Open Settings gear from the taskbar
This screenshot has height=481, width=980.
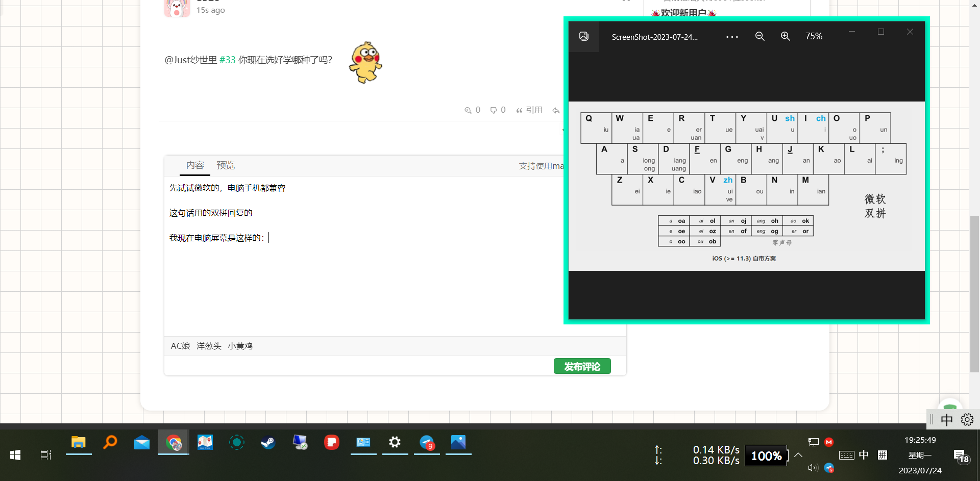[x=395, y=442]
